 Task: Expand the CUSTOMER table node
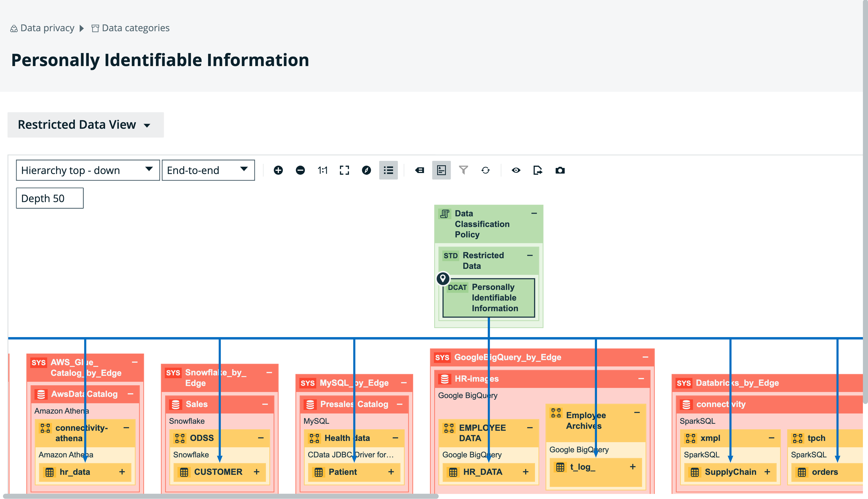[x=256, y=472]
